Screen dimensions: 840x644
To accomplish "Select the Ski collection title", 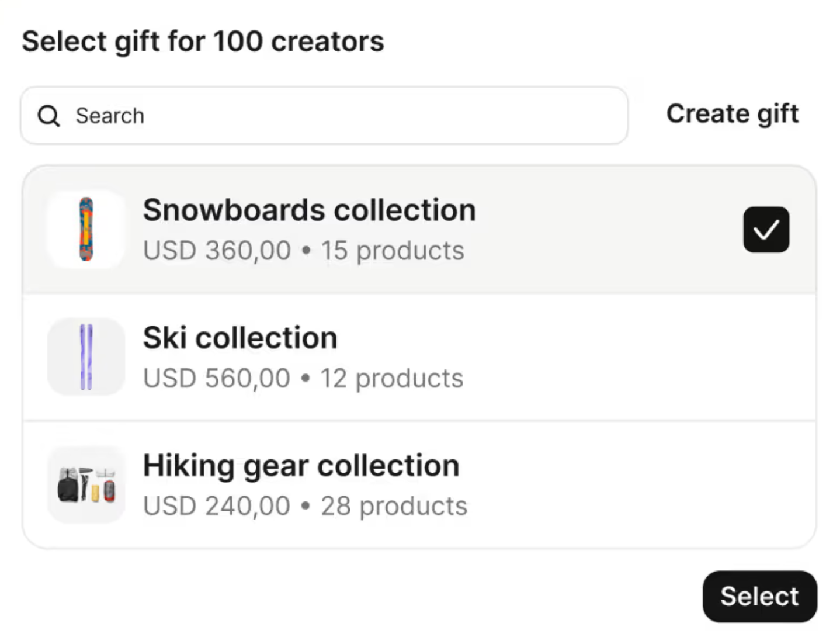I will pyautogui.click(x=240, y=338).
